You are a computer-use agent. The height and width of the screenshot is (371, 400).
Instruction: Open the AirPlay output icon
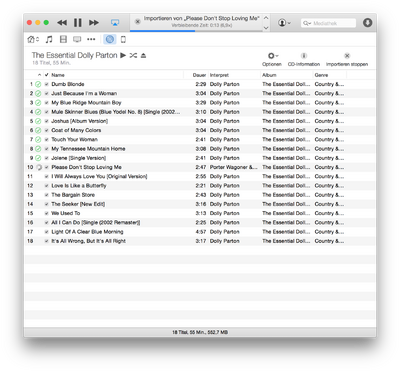(x=115, y=23)
